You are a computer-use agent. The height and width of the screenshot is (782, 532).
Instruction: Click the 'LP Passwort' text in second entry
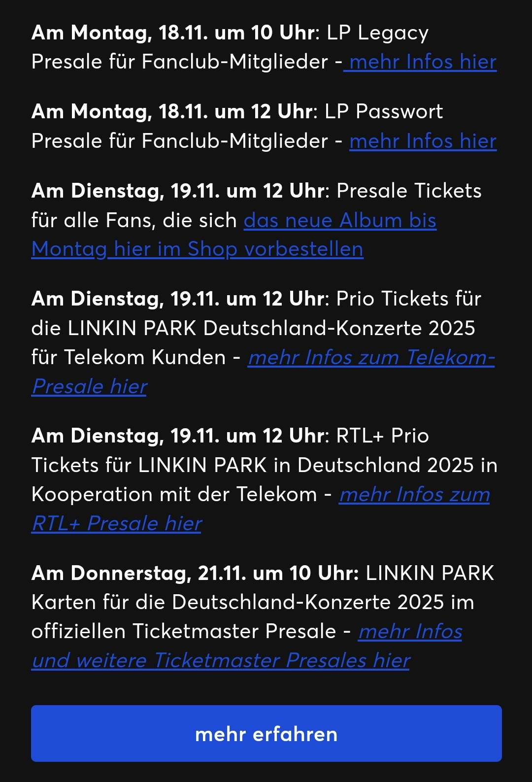(384, 112)
